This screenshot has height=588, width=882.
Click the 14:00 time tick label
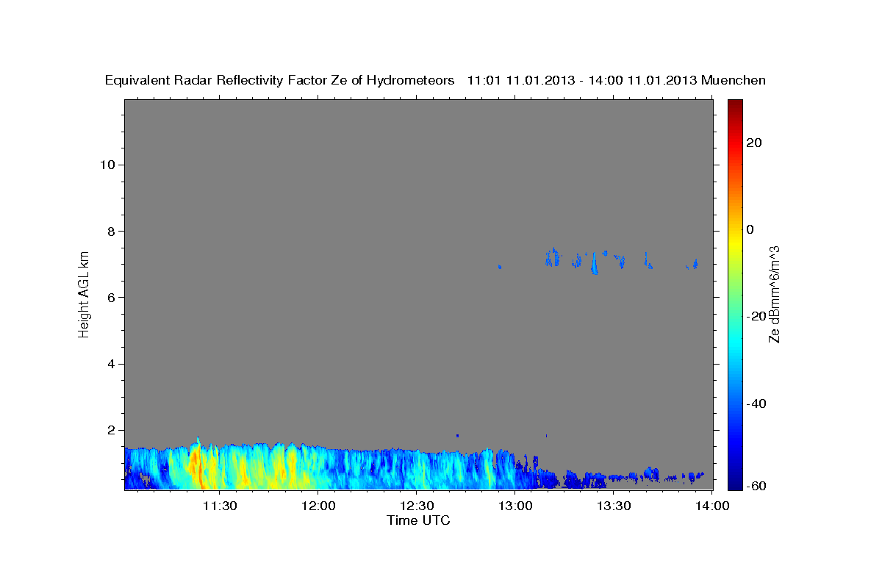click(711, 506)
